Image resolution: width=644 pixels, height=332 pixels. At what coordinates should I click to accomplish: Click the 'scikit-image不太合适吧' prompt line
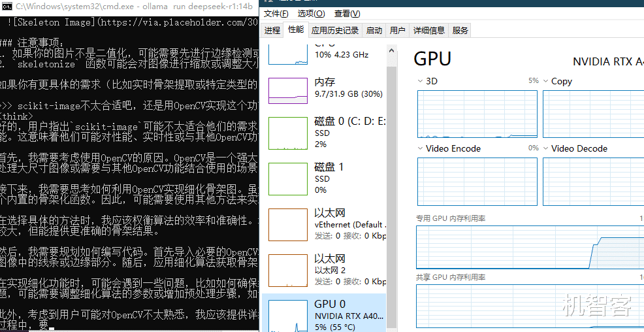click(129, 106)
